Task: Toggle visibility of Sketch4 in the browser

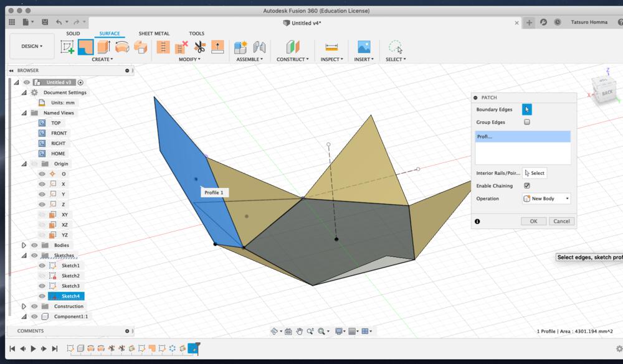Action: [42, 296]
